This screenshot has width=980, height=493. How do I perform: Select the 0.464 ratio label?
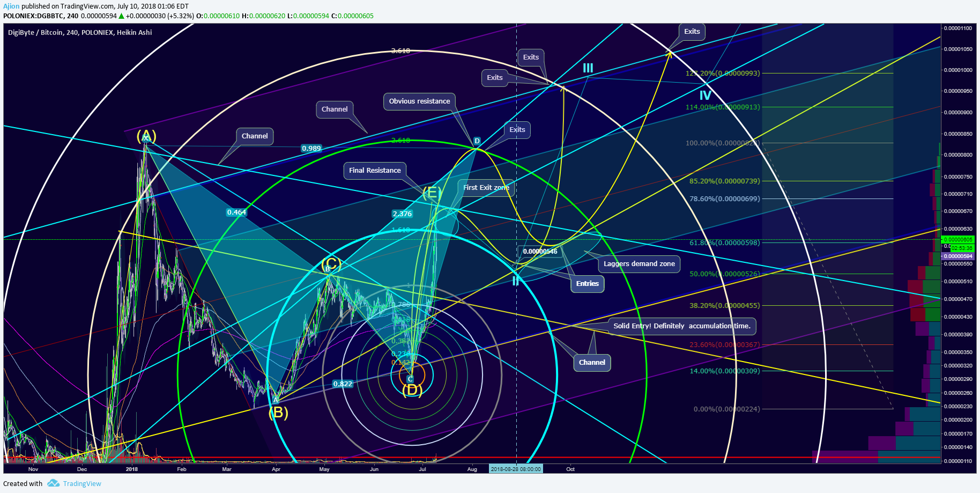(x=236, y=212)
